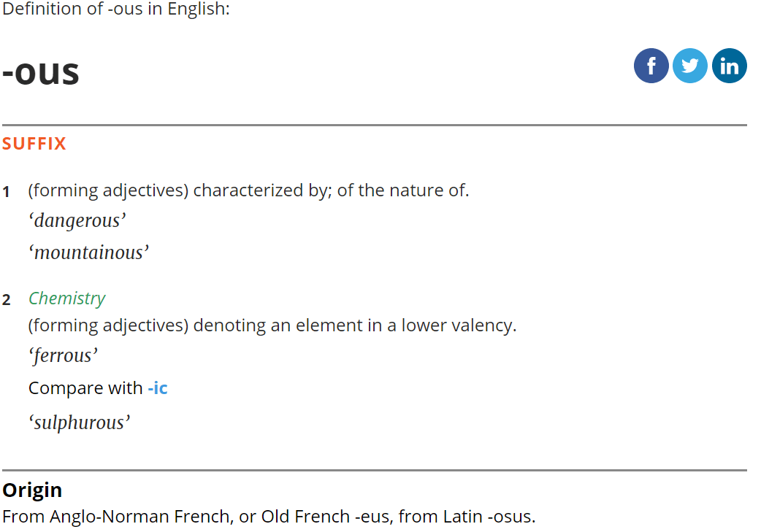Select the orange SUFFIX label
The image size is (761, 532).
34,144
